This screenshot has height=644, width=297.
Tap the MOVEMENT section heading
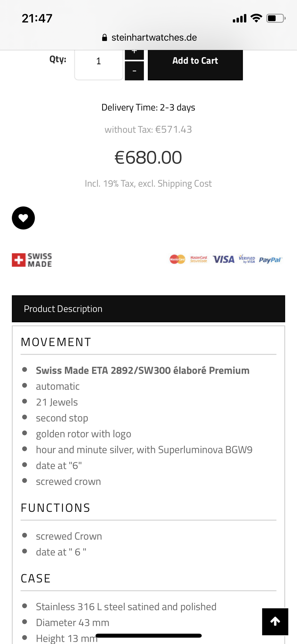[56, 342]
